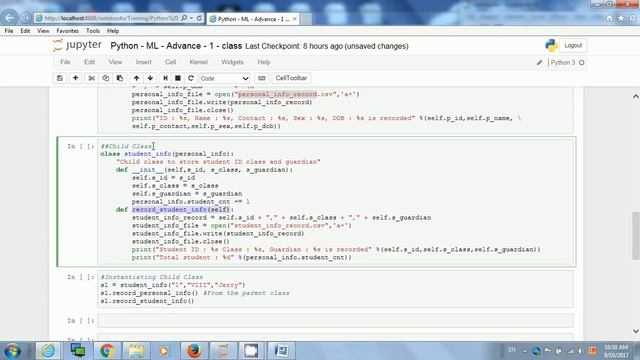Open the command palette keyboard icon
Viewport: 640px width, 360px height.
[x=262, y=78]
